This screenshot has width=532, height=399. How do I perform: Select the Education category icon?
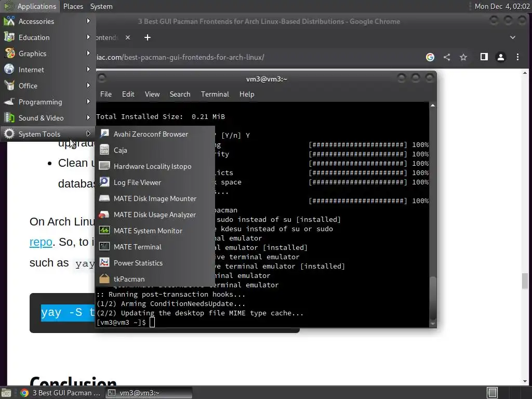click(x=9, y=37)
